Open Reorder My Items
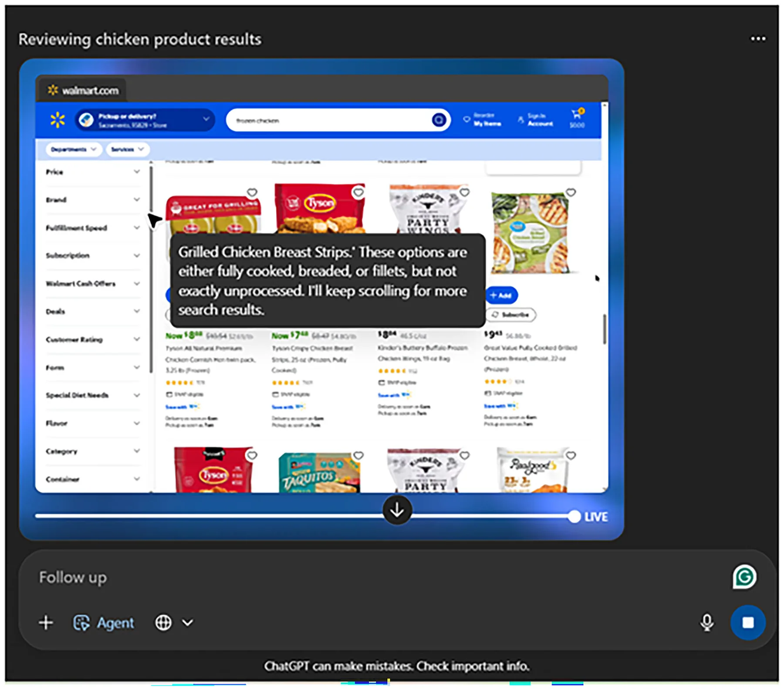This screenshot has width=784, height=689. click(483, 119)
